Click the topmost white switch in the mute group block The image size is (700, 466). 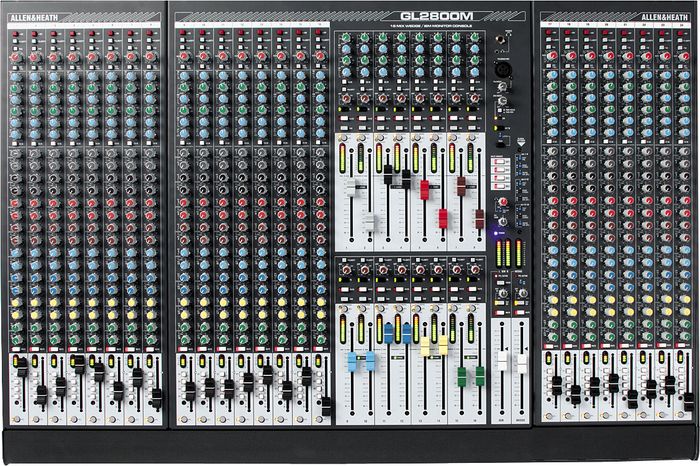[x=500, y=161]
